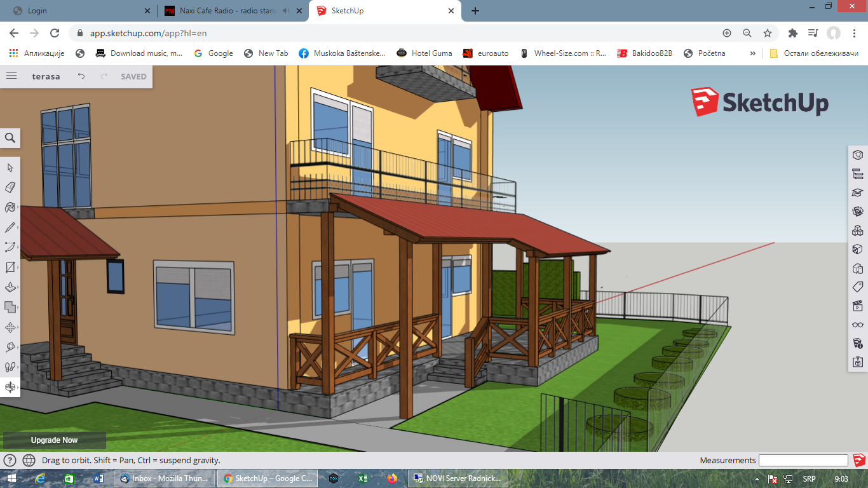Select the Orbit tool in left toolbar

point(10,387)
